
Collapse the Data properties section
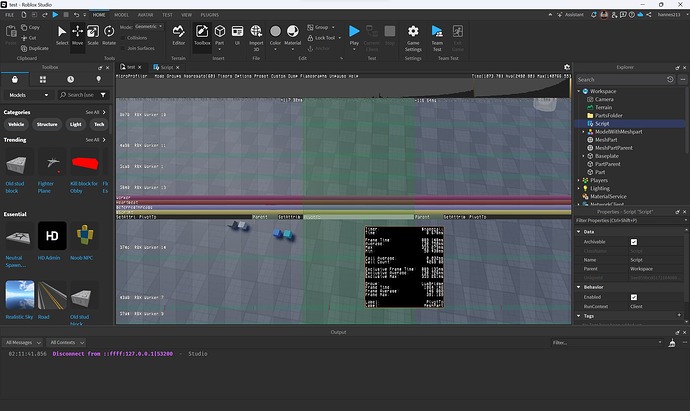pyautogui.click(x=578, y=231)
